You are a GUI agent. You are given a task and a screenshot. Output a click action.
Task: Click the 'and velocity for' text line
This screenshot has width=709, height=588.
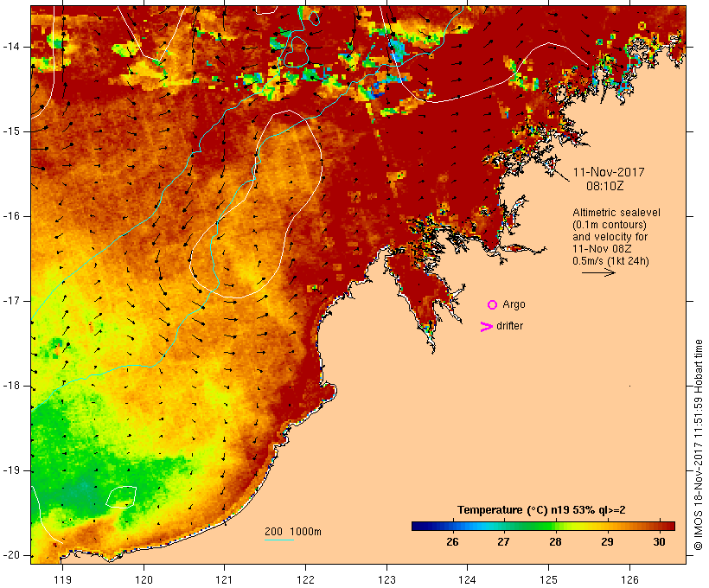pos(610,237)
